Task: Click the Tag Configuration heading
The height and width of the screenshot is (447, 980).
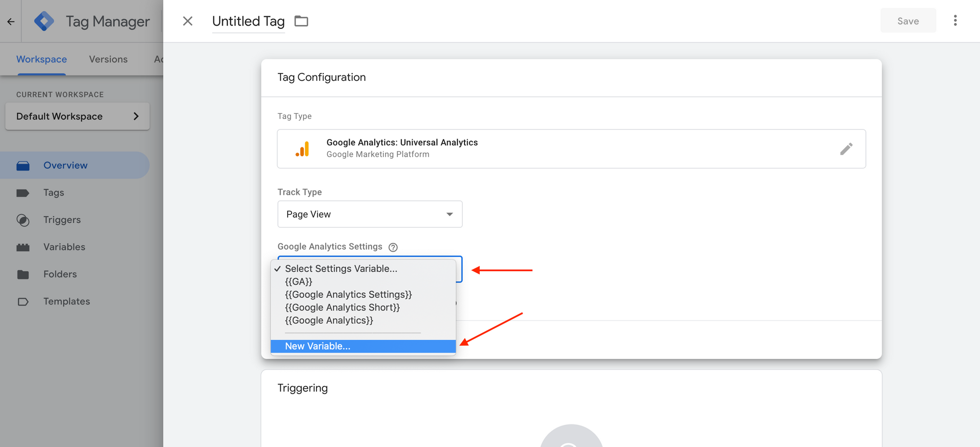Action: point(321,77)
